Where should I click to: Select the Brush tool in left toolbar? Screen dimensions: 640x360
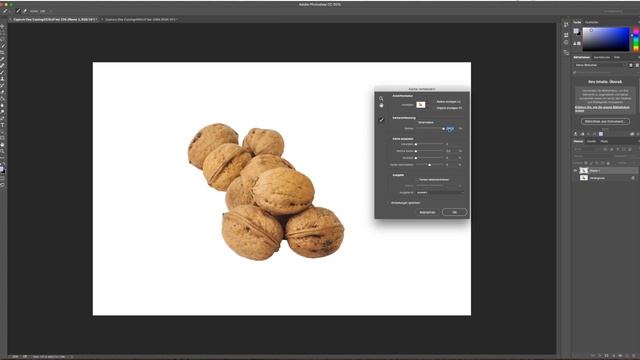pos(2,72)
